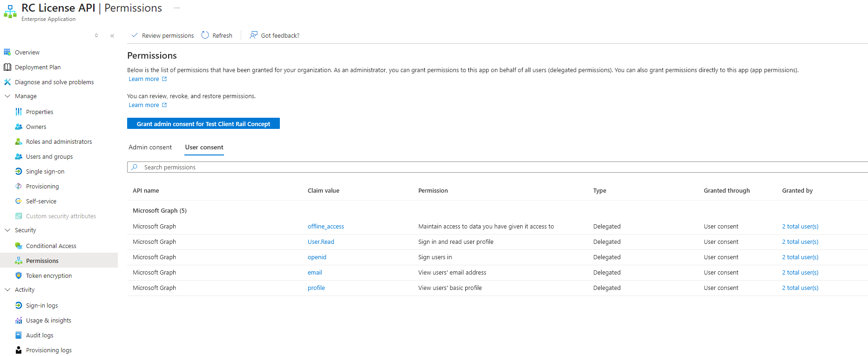Select the Token encryption shield icon
Screen dimensions: 868x356
click(19, 275)
